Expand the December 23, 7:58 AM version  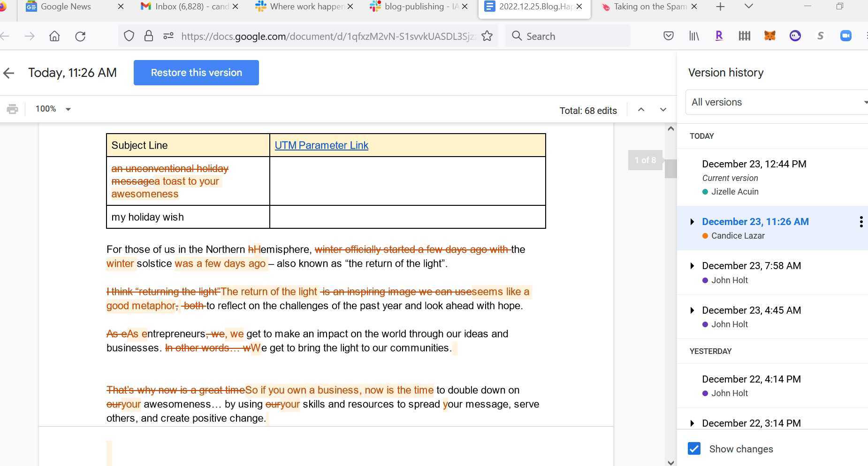click(692, 266)
